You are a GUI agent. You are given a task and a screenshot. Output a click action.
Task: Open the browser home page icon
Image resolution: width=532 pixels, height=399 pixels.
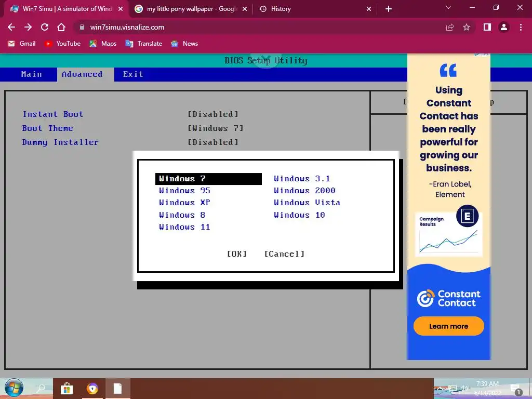tap(61, 27)
